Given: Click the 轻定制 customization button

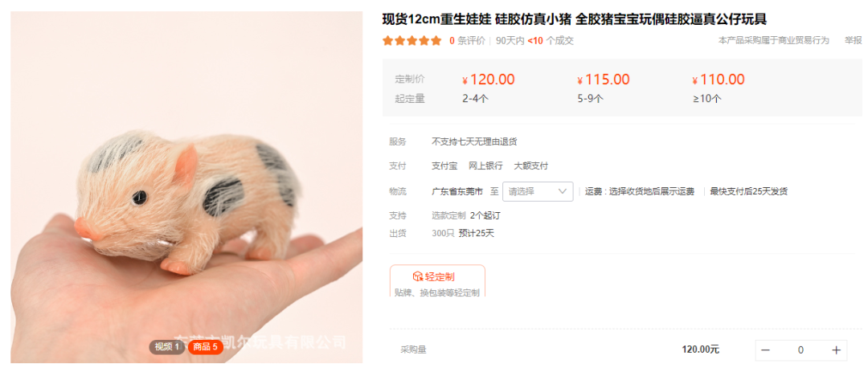Looking at the screenshot, I should pos(437,280).
